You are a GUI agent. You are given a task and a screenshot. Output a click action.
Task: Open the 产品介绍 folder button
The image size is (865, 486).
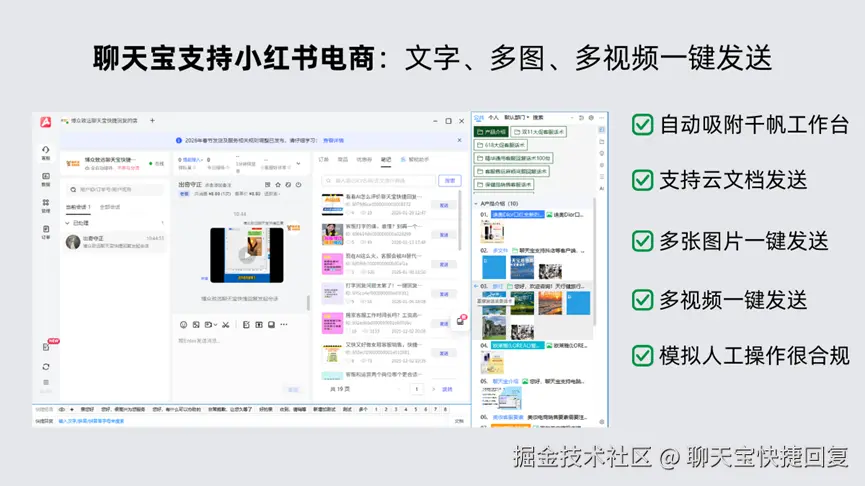click(x=491, y=132)
